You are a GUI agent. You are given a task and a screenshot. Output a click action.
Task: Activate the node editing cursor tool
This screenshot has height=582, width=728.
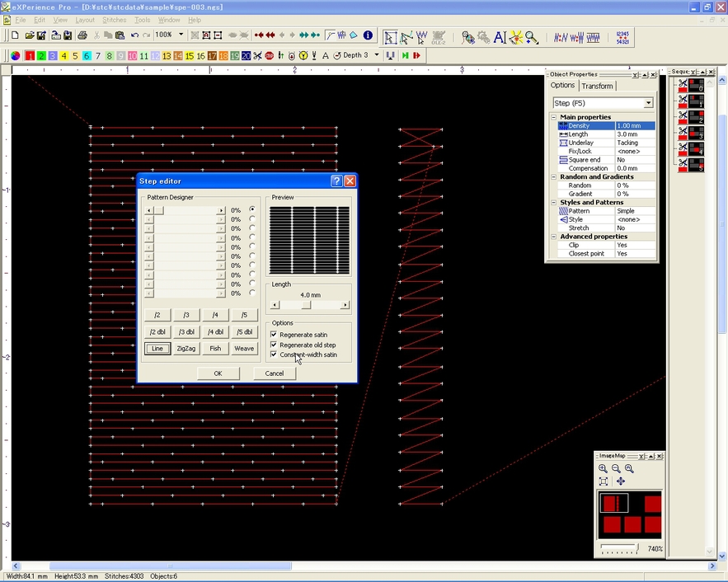pyautogui.click(x=406, y=37)
